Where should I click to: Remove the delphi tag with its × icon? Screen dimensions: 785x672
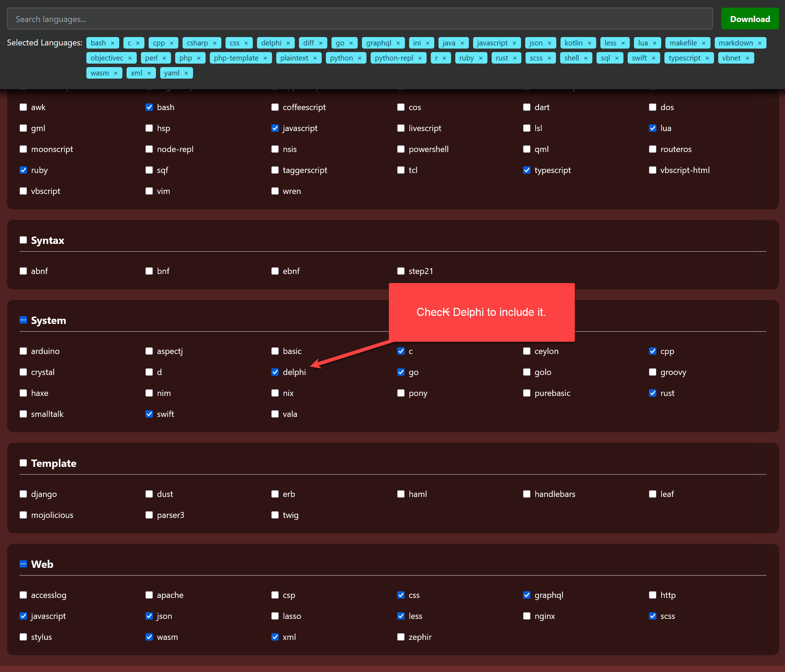[x=288, y=43]
